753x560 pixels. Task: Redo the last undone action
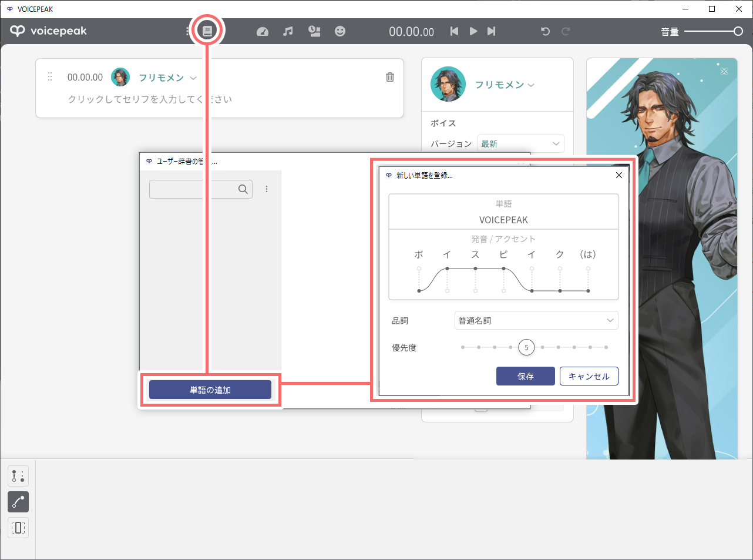(x=566, y=31)
